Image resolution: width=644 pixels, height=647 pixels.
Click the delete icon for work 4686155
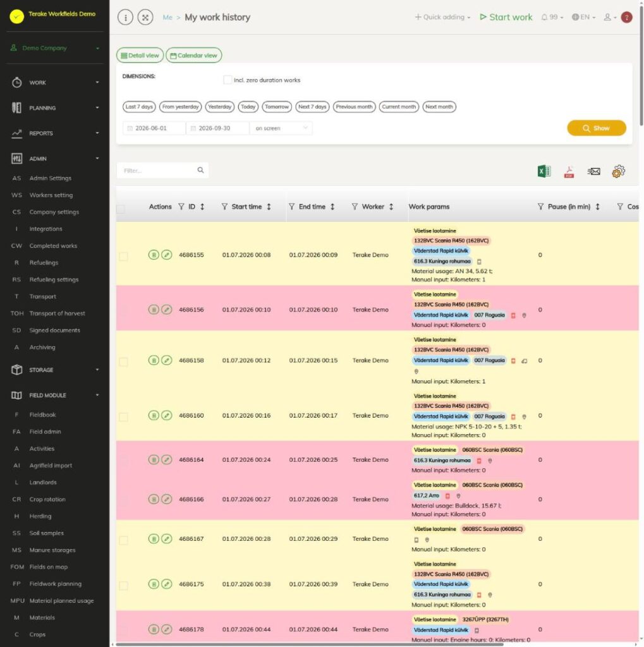coord(154,255)
